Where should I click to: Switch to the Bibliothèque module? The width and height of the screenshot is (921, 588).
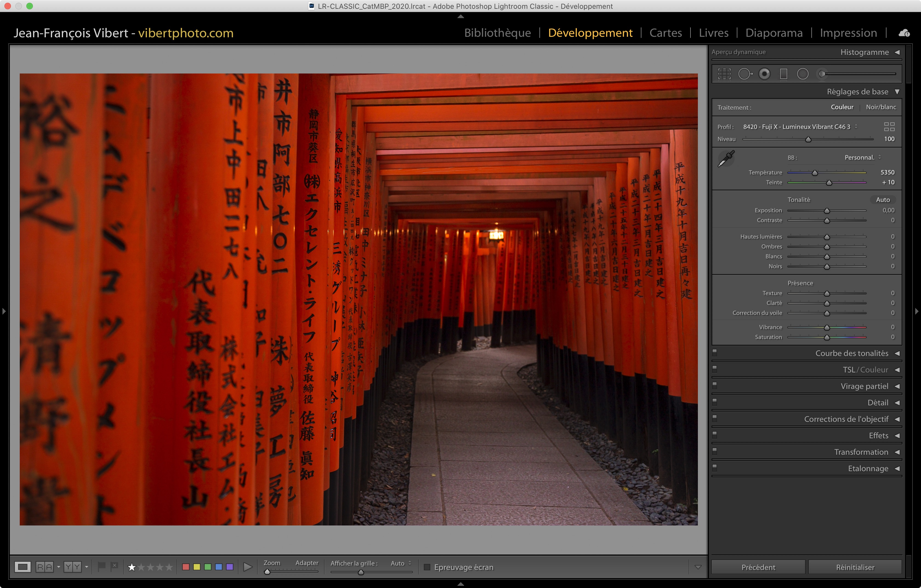tap(497, 33)
